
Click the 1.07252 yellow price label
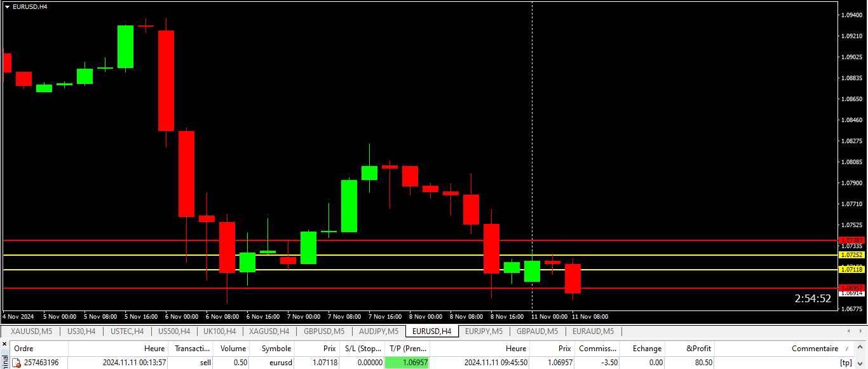[852, 254]
